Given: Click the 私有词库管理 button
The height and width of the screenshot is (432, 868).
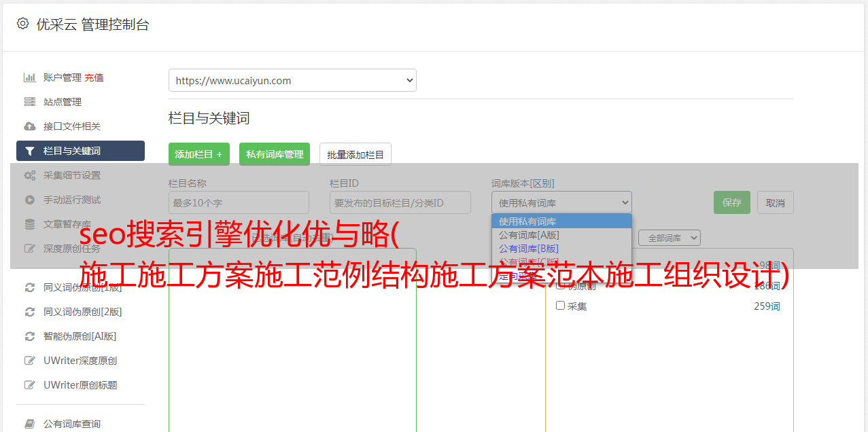Looking at the screenshot, I should 275,154.
